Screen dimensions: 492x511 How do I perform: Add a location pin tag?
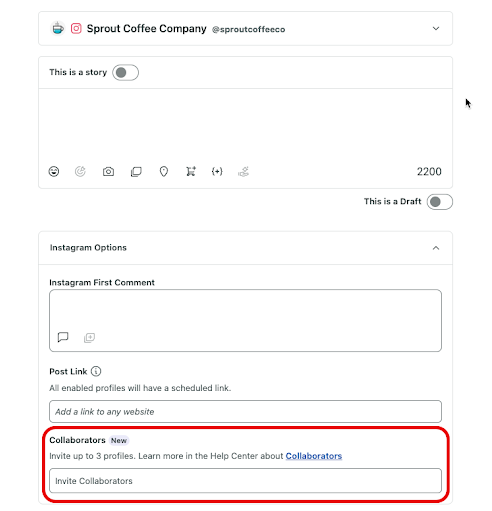[164, 172]
